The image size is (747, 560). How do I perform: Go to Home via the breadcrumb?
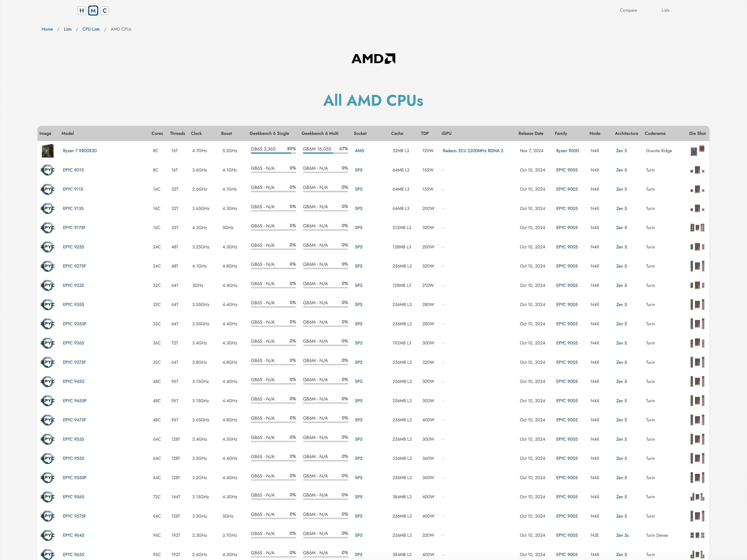47,29
